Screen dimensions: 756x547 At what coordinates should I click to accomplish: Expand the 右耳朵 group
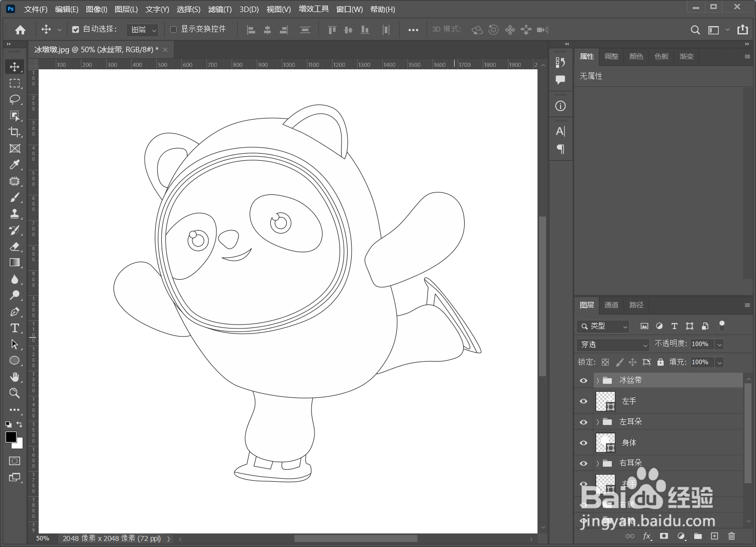click(x=597, y=464)
